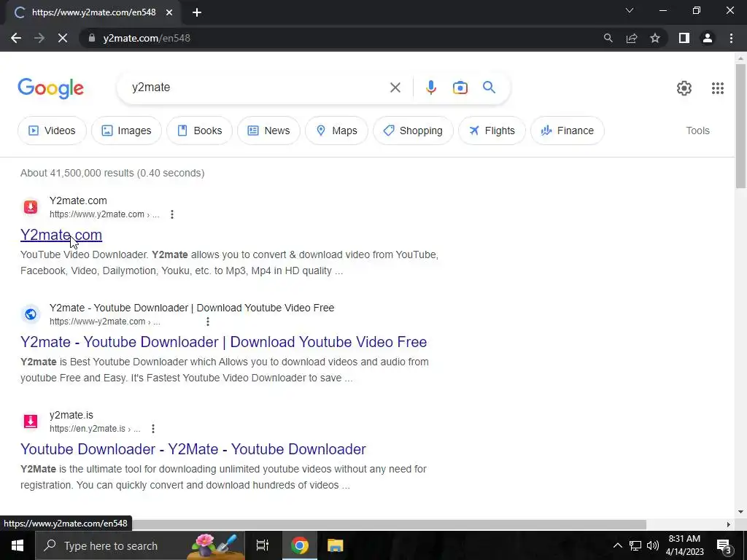747x560 pixels.
Task: Open the clock showing 8:31 AM
Action: (x=684, y=545)
